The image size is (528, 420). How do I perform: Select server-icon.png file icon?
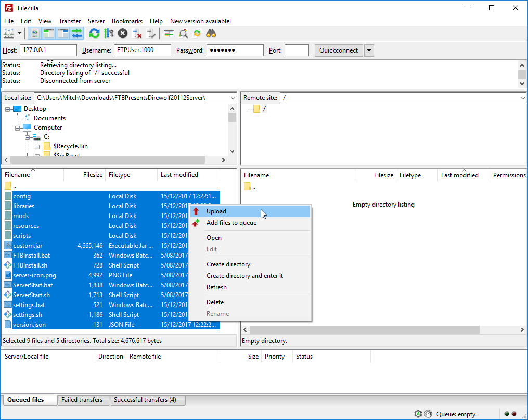pyautogui.click(x=8, y=275)
